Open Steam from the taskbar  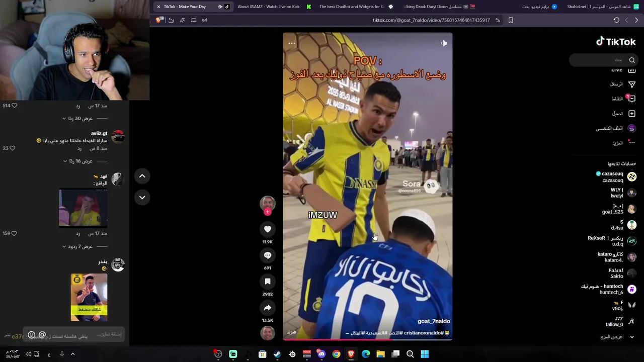pos(277,354)
